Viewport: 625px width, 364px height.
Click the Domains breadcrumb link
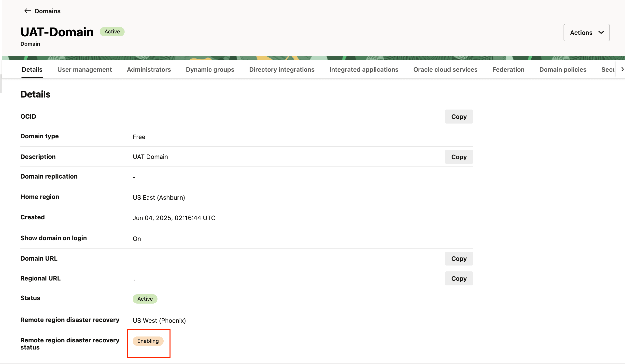[47, 11]
